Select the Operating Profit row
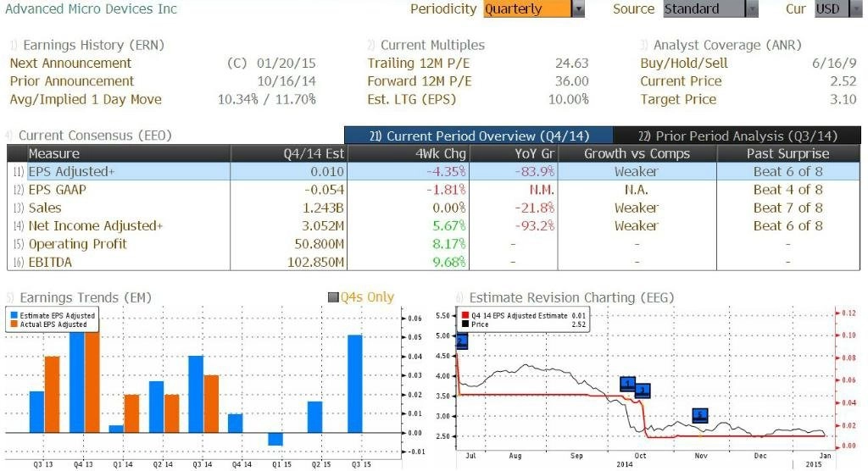Screen dimensions: 868x471 [x=433, y=244]
